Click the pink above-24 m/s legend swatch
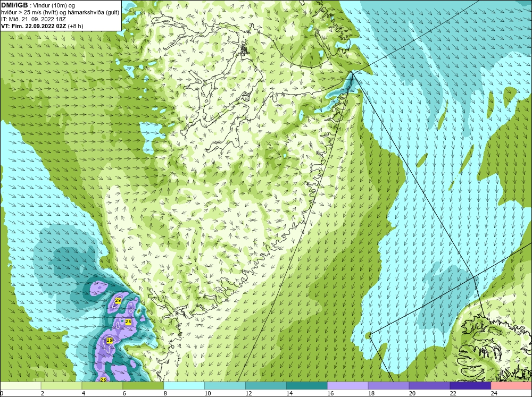The image size is (532, 397). tap(511, 385)
